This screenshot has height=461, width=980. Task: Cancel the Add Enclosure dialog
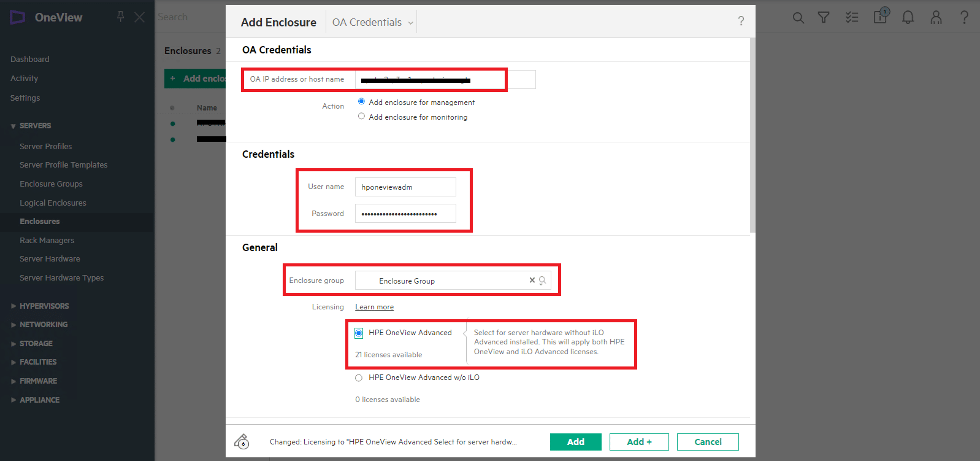[708, 442]
